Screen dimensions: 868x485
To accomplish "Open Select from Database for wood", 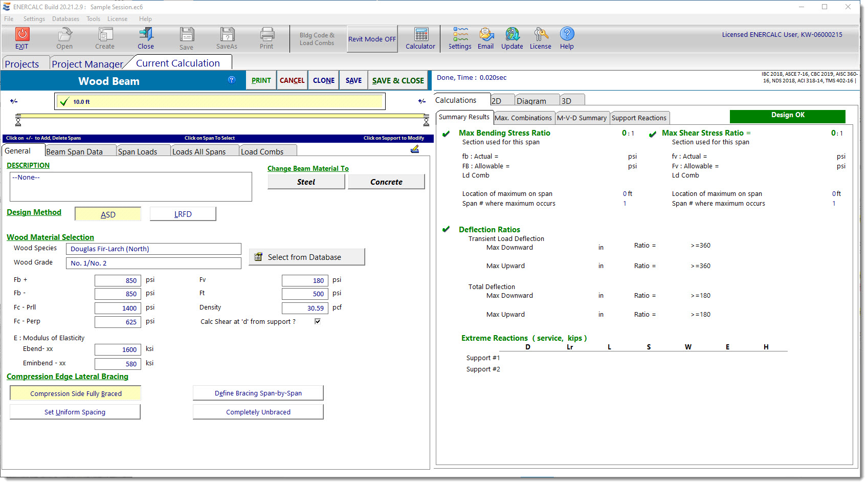I will (x=306, y=257).
